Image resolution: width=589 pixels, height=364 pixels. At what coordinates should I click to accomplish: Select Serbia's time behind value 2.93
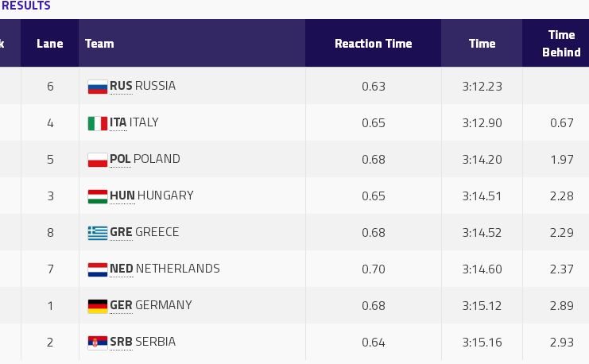point(561,342)
